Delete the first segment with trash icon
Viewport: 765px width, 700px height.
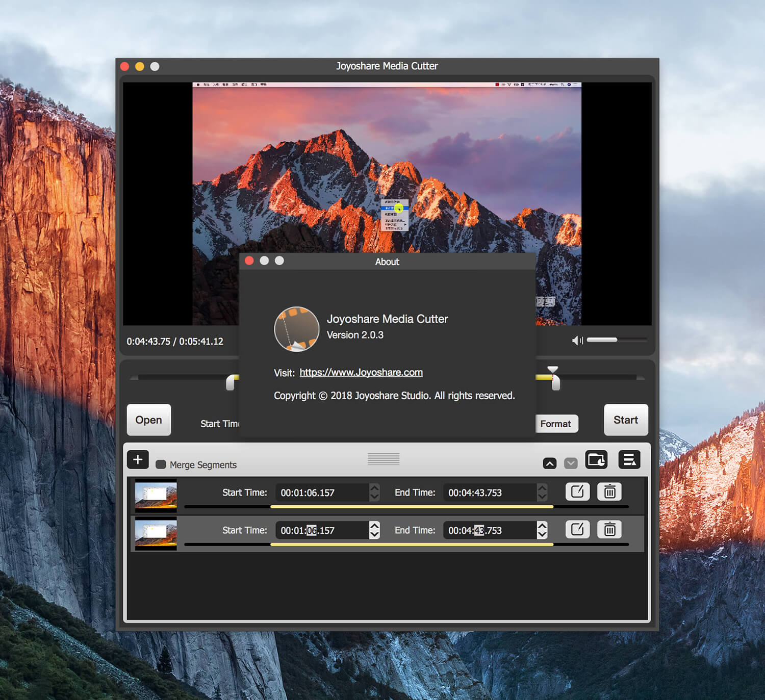(x=609, y=491)
